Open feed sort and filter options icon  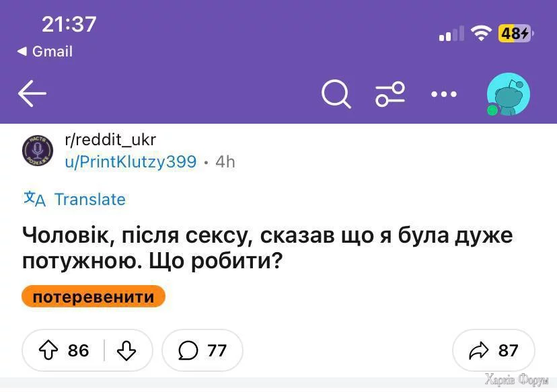(x=390, y=94)
